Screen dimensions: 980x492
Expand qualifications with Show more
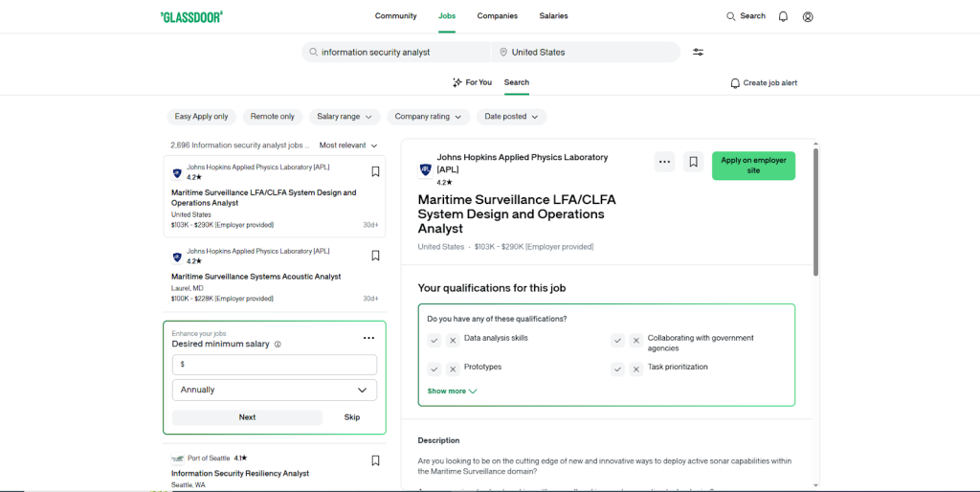point(452,391)
